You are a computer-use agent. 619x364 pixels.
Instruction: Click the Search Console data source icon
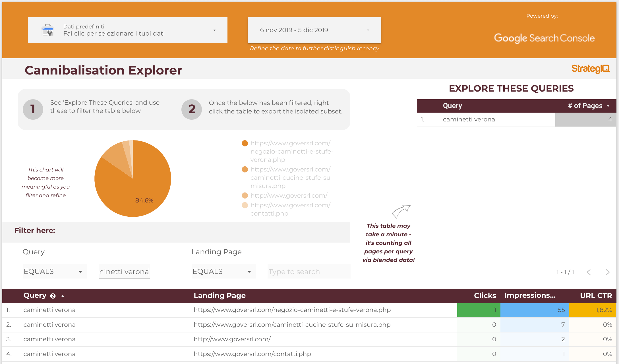click(48, 30)
